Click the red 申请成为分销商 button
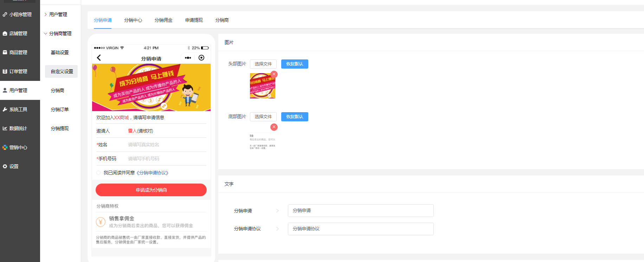This screenshot has width=644, height=262. pos(151,190)
